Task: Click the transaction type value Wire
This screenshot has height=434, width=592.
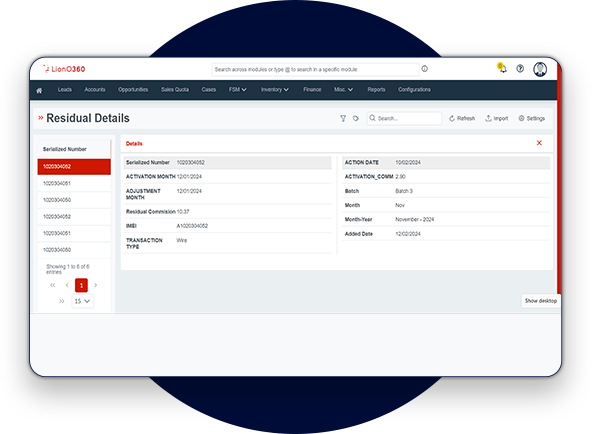Action: tap(182, 240)
